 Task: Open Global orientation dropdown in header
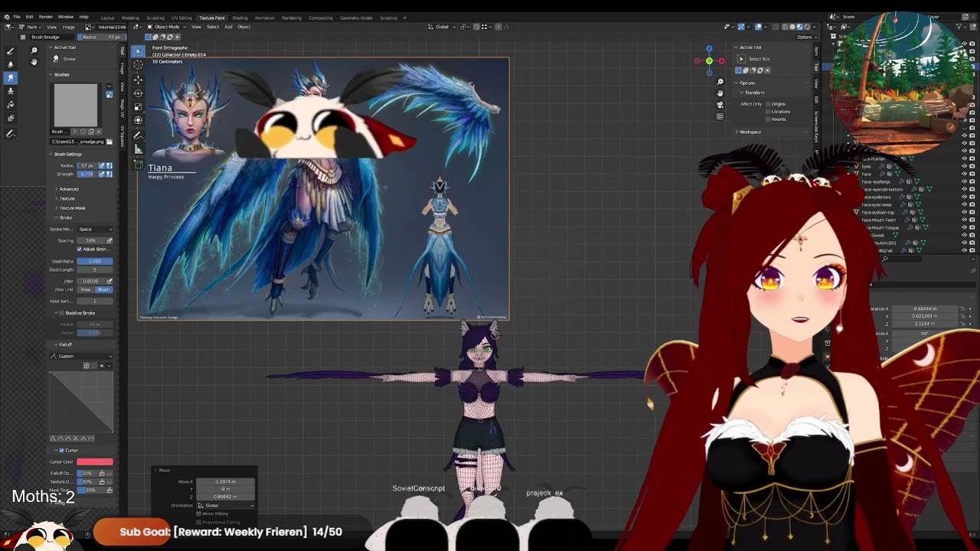[443, 27]
